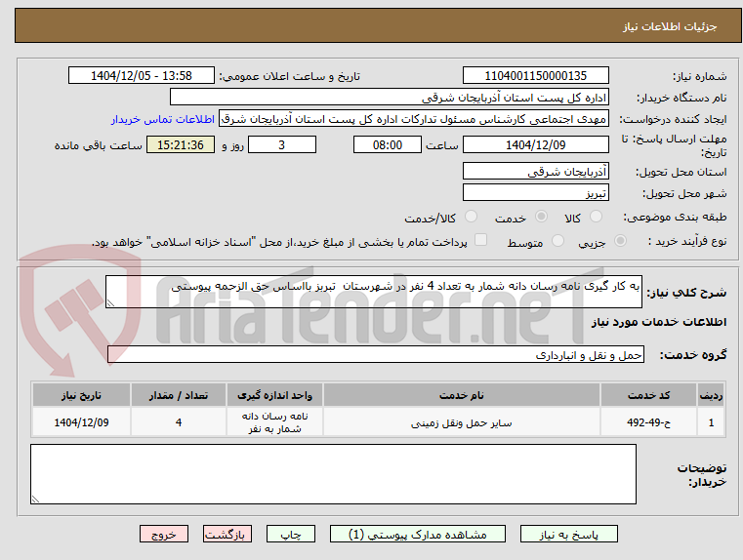
Task: Click the سایر حمل ونقل زمینی cell
Action: [462, 421]
